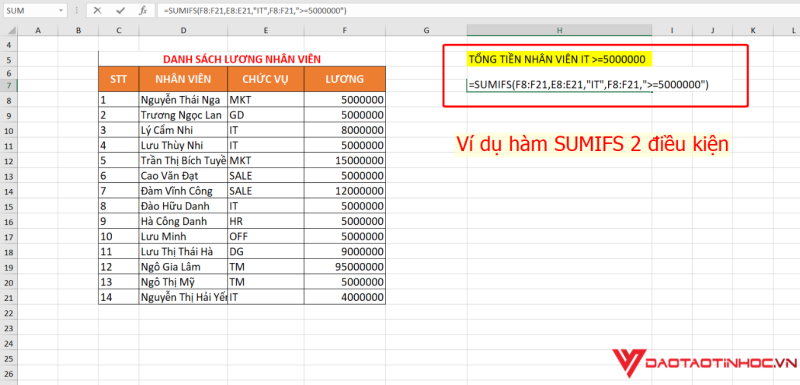Click cell Ngô Gia Lâm
800x385 pixels.
[x=183, y=267]
